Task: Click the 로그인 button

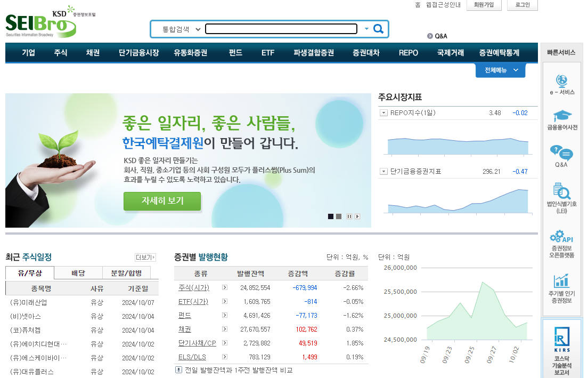Action: (x=522, y=5)
